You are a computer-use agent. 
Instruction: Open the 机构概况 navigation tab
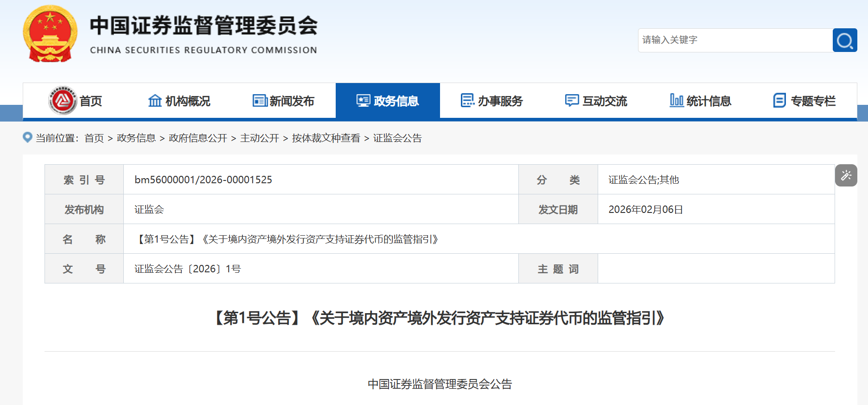(x=179, y=101)
